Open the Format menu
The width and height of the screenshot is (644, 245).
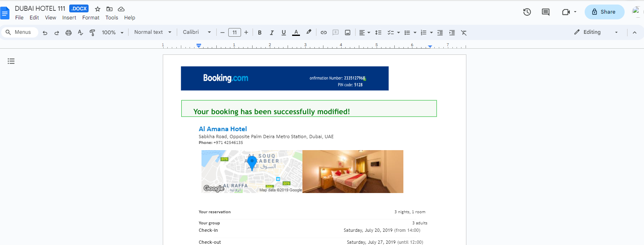pyautogui.click(x=91, y=18)
